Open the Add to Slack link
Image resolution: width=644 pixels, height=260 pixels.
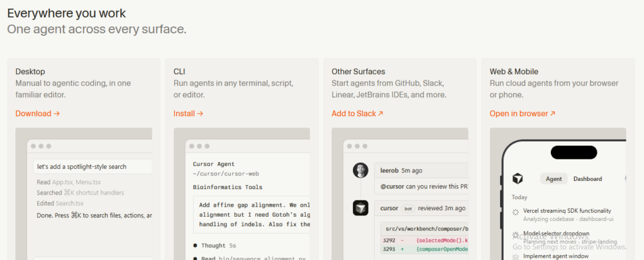click(x=357, y=114)
